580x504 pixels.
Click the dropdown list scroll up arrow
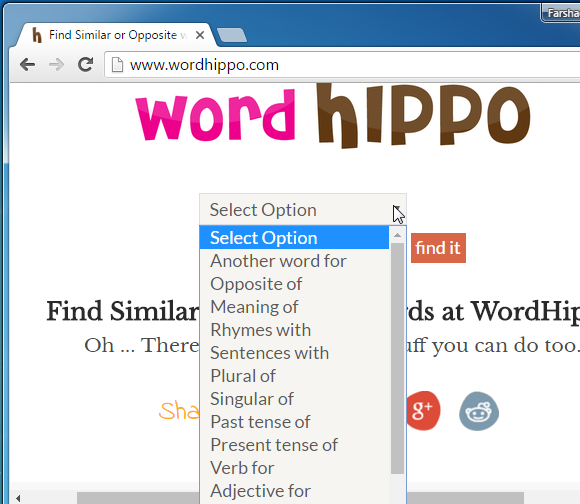point(398,235)
